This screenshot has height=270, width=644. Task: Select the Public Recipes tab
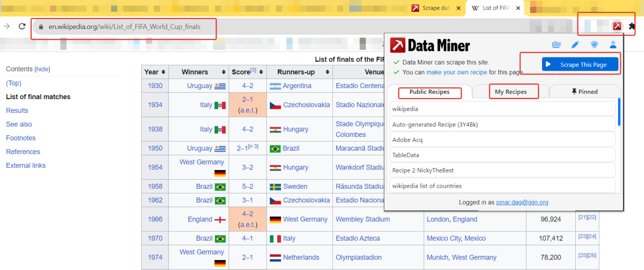click(x=429, y=92)
